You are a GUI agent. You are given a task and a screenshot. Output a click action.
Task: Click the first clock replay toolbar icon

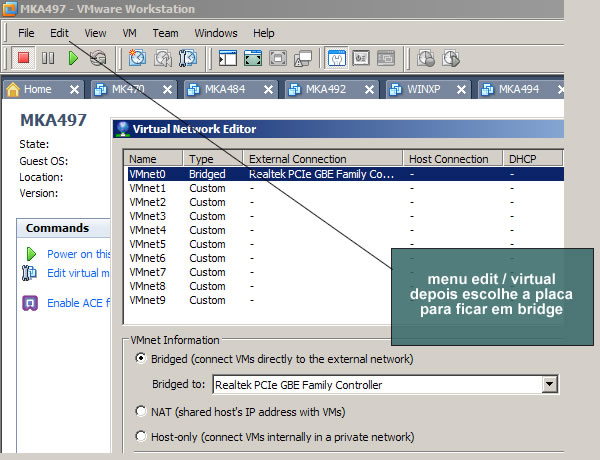coord(426,59)
